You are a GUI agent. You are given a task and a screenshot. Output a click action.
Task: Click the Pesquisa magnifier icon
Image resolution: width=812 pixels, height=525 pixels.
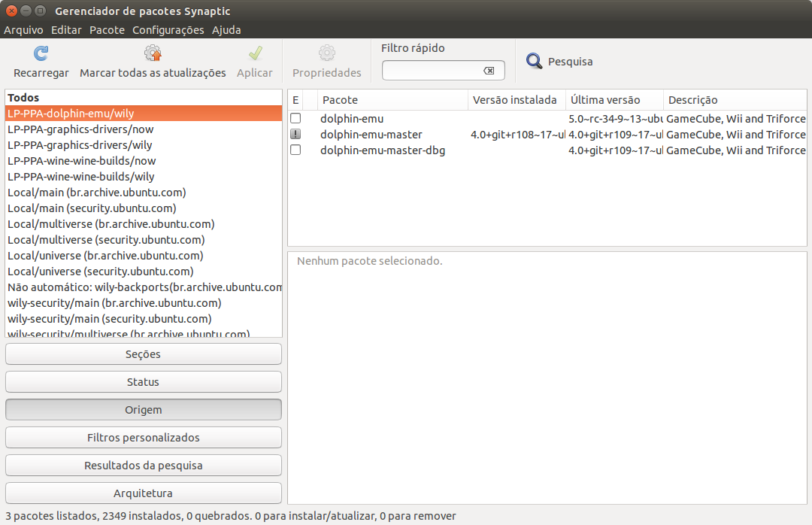534,61
